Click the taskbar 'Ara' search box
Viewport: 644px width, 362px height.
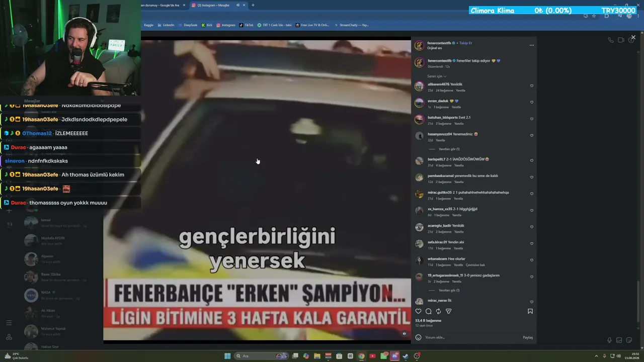(x=261, y=356)
